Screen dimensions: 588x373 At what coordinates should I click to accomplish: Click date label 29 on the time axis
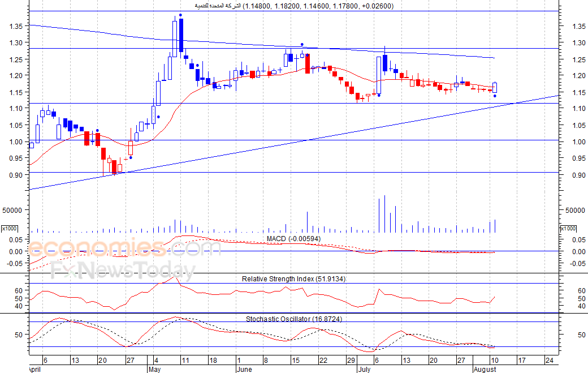point(351,361)
